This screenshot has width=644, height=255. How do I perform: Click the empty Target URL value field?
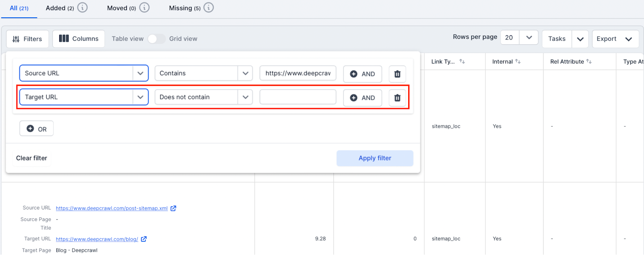[x=298, y=97]
